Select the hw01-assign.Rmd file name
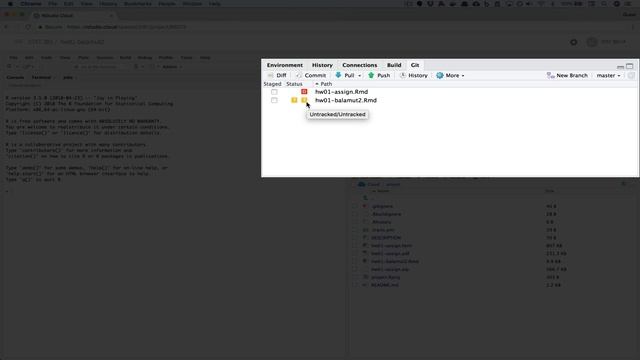 click(x=341, y=92)
